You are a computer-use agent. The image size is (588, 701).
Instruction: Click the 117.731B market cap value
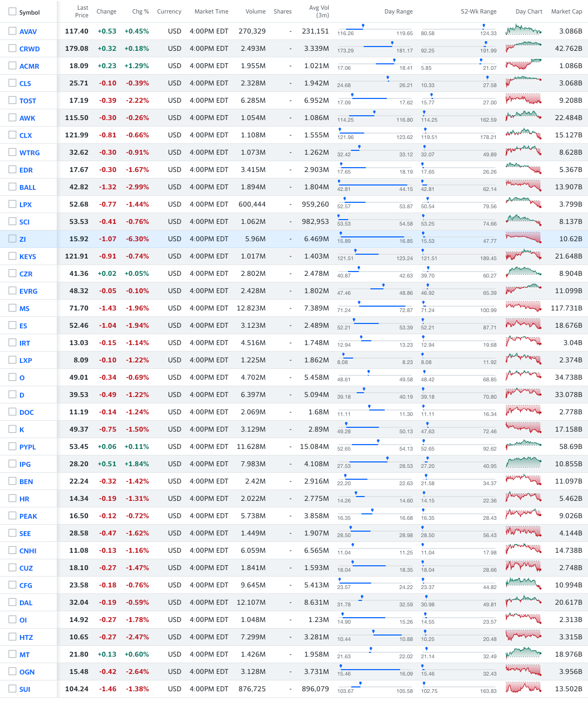[x=566, y=308]
